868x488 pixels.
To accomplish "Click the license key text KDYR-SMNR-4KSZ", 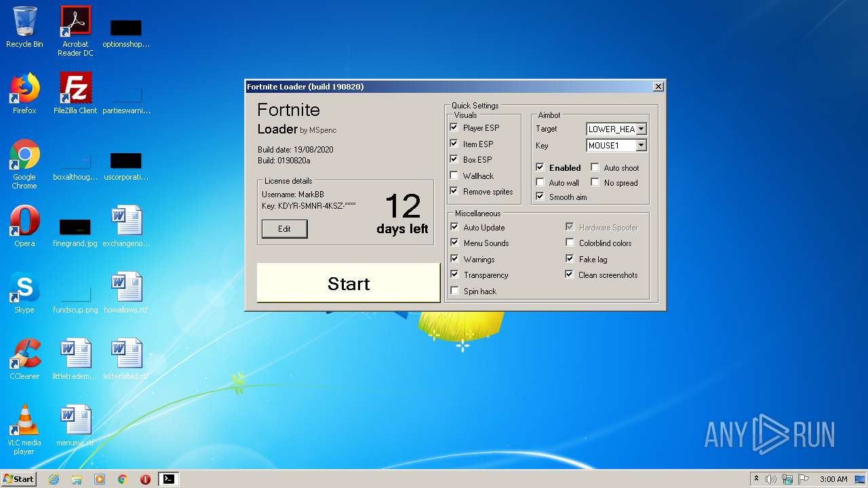I will click(x=310, y=205).
